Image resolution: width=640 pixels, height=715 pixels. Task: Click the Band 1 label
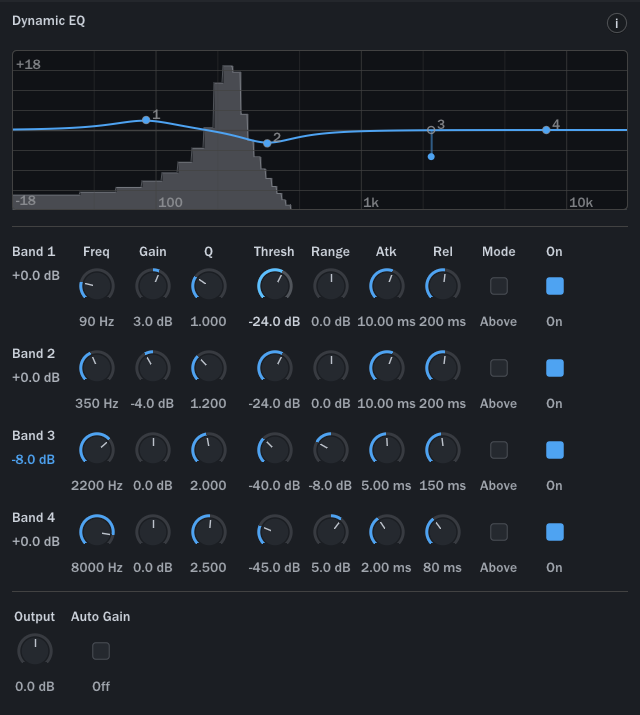tap(33, 252)
